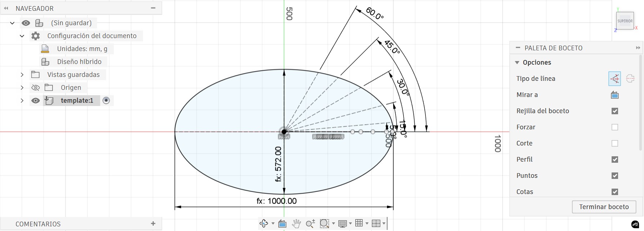The height and width of the screenshot is (231, 644).
Task: Open the Zoom Window dropdown arrow
Action: (x=333, y=223)
